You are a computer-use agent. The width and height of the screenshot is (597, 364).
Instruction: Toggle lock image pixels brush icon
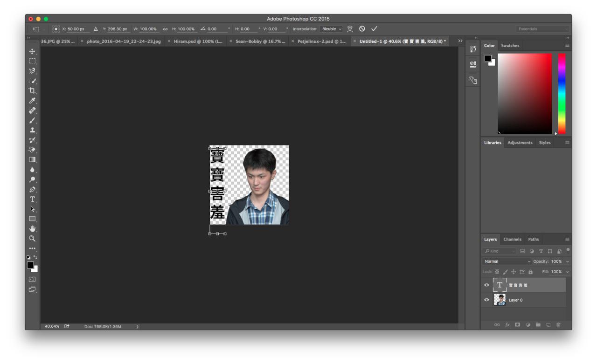(x=506, y=272)
